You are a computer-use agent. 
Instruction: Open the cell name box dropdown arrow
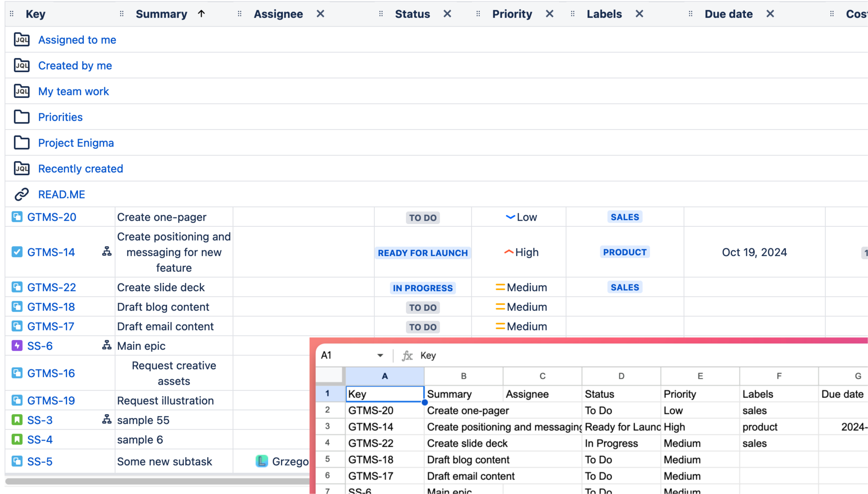[x=380, y=355]
